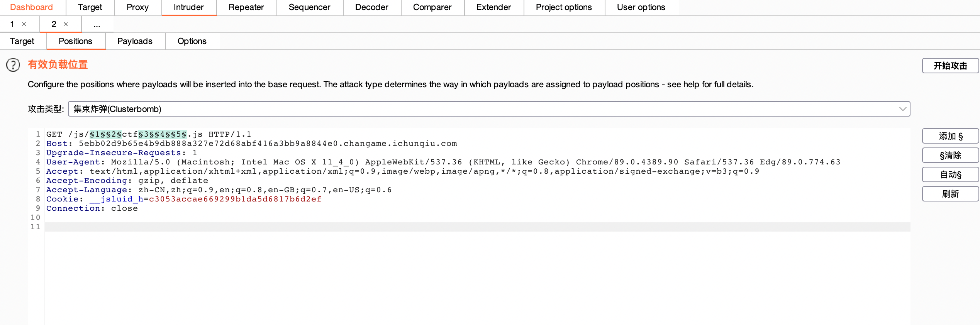Click the Start Attack (开始攻击) button

(950, 66)
